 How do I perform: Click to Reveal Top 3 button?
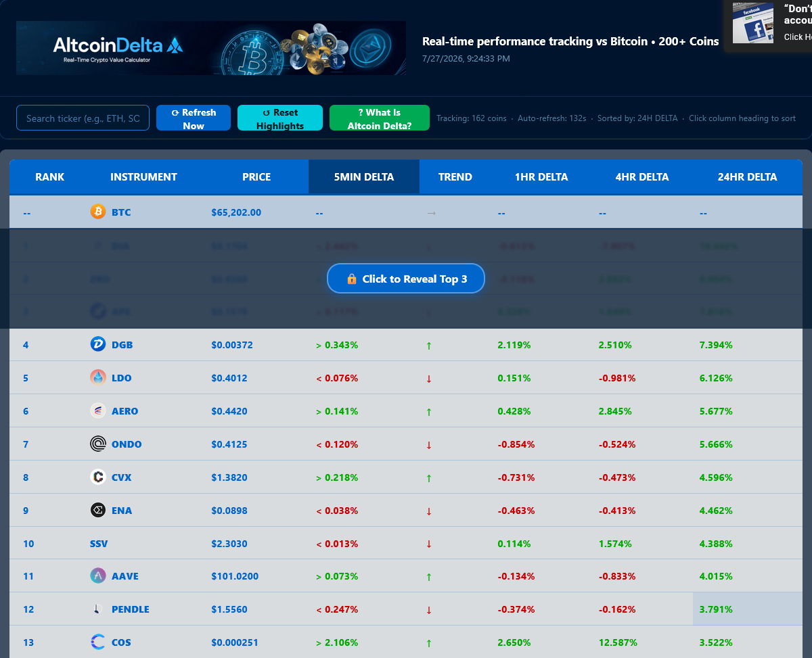406,279
